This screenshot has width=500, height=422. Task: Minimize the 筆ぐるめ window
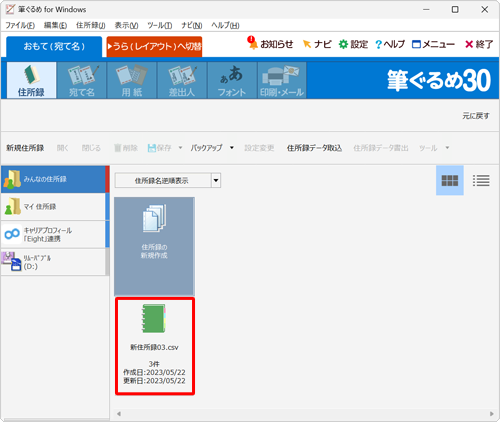426,10
